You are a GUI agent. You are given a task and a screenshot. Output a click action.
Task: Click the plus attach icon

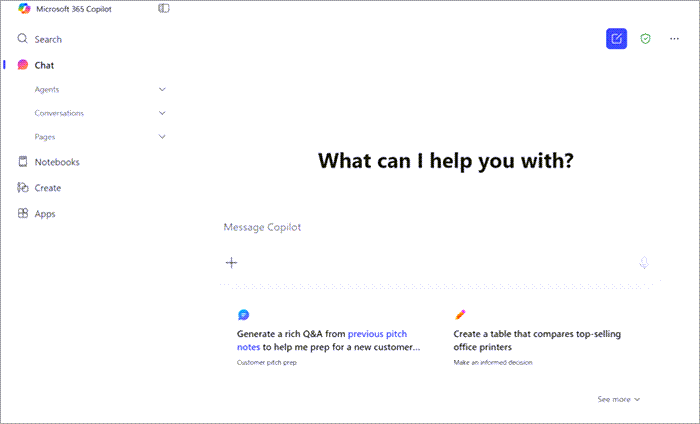click(231, 262)
